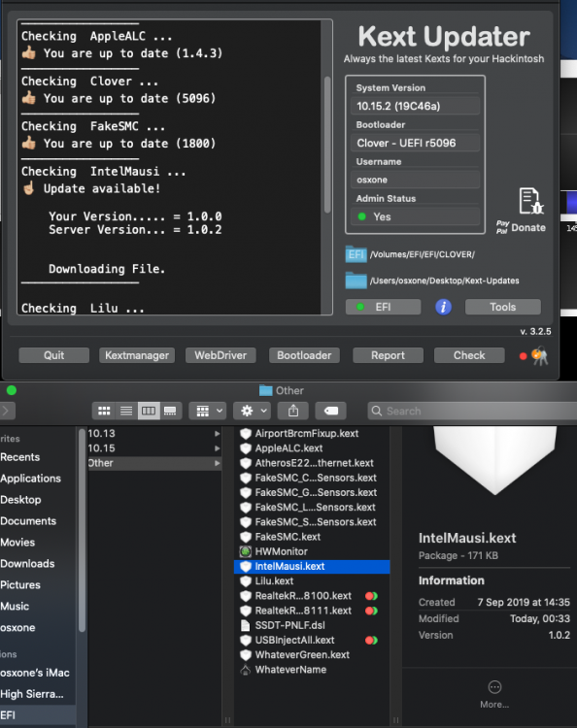The image size is (577, 728).
Task: Click the /Volumes/EFI/EFI/CLOVER/ path text
Action: (423, 254)
